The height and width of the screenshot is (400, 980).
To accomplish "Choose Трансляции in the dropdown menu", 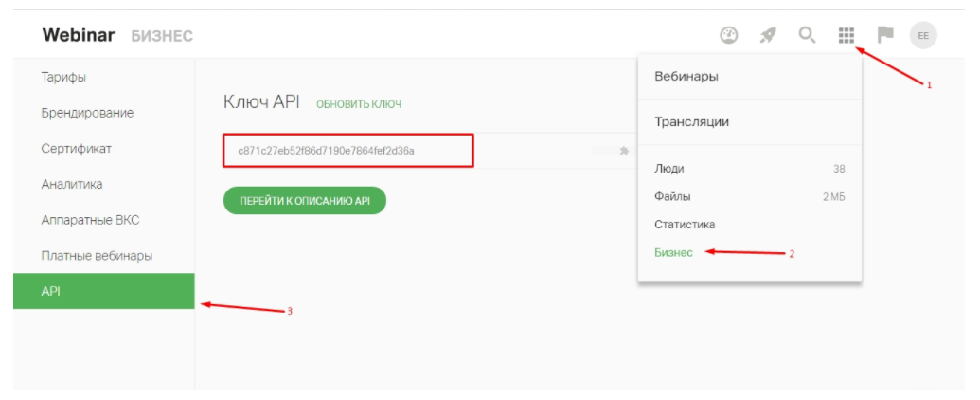I will [691, 122].
